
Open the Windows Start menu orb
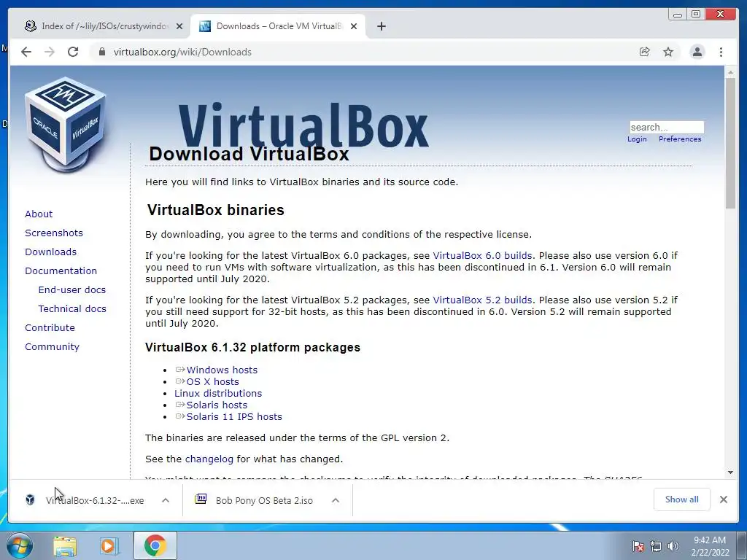(x=20, y=545)
